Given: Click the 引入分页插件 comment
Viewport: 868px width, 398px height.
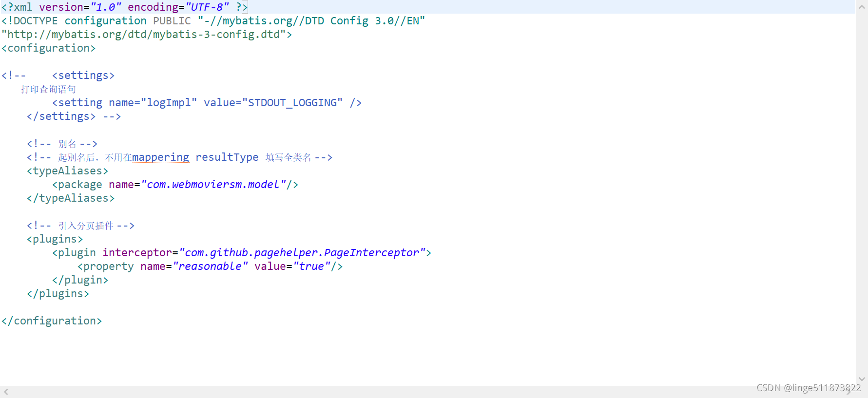Looking at the screenshot, I should click(80, 226).
